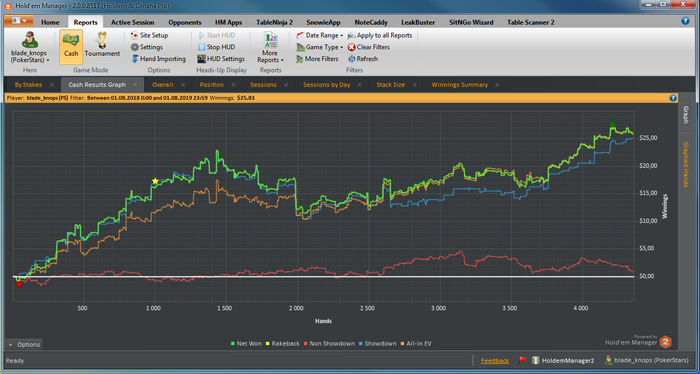The image size is (700, 374).
Task: Click the Clear Filters icon
Action: point(352,47)
